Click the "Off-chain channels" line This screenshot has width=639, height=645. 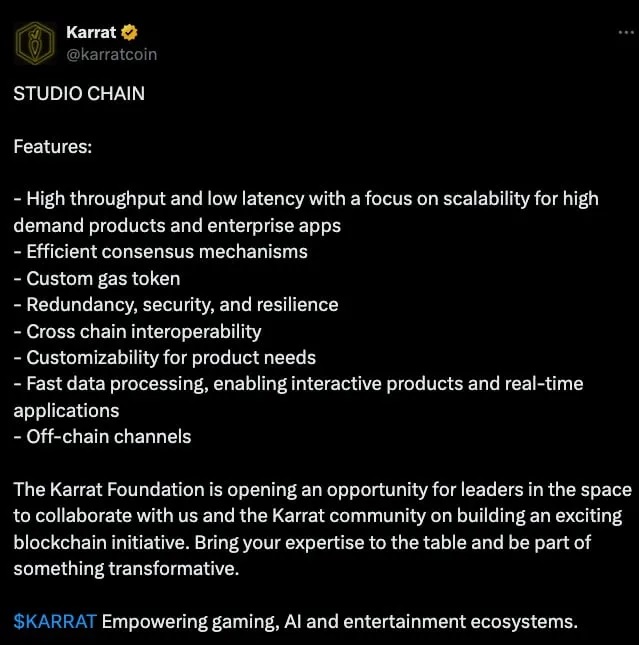[108, 436]
